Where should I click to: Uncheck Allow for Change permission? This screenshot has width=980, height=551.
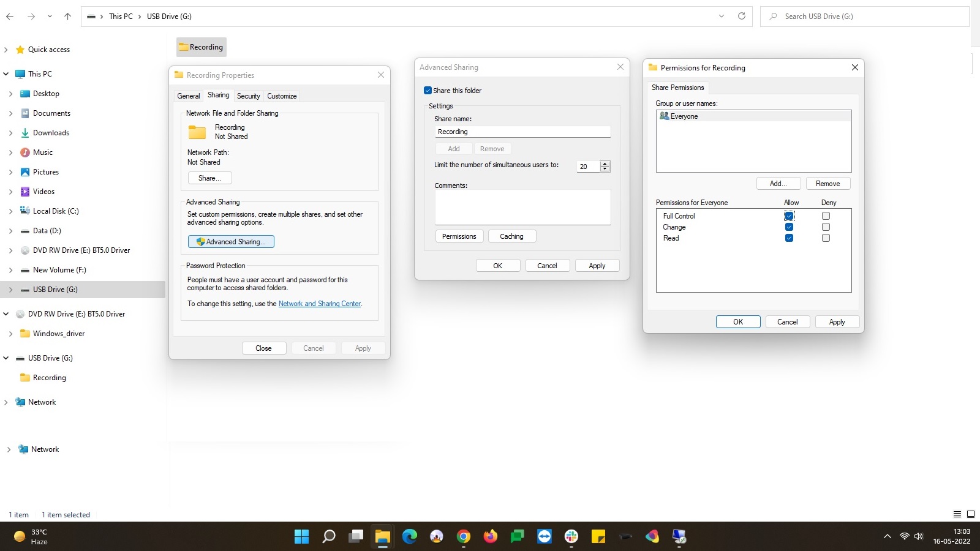[x=789, y=227]
